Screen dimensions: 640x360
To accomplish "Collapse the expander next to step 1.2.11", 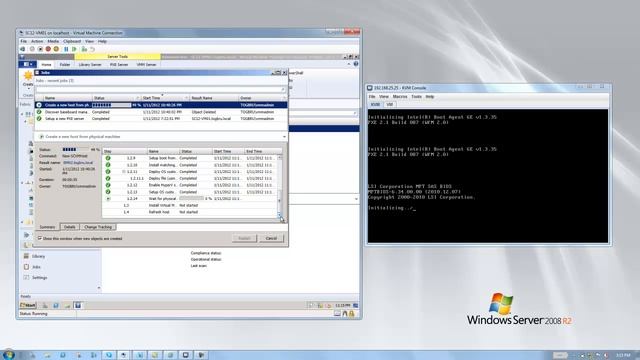I will point(124,171).
